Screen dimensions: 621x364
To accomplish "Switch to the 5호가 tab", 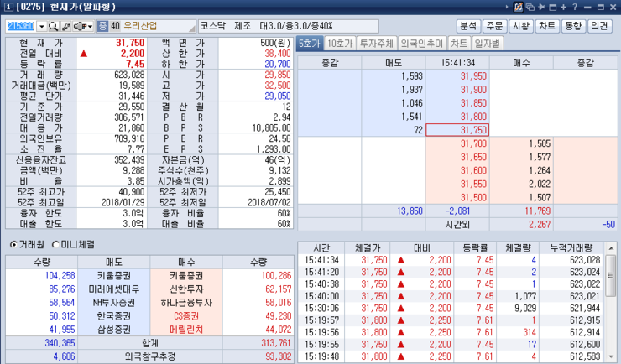I will point(310,43).
